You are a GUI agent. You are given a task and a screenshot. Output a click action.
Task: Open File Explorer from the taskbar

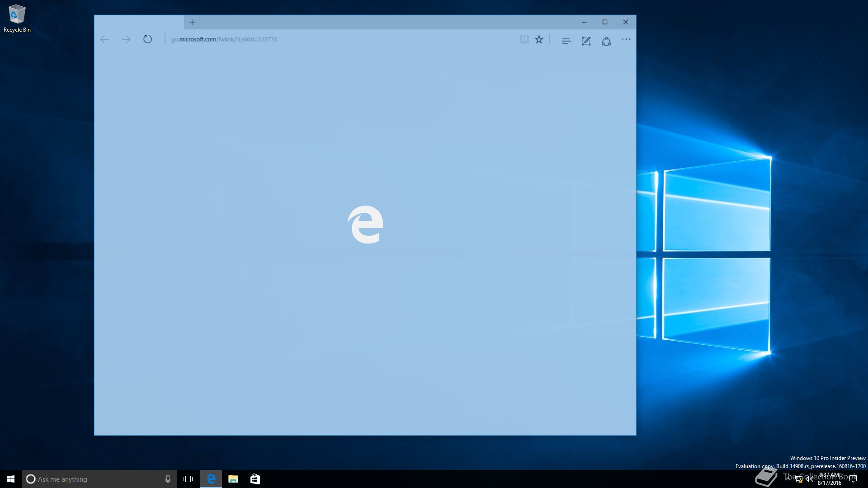[233, 479]
